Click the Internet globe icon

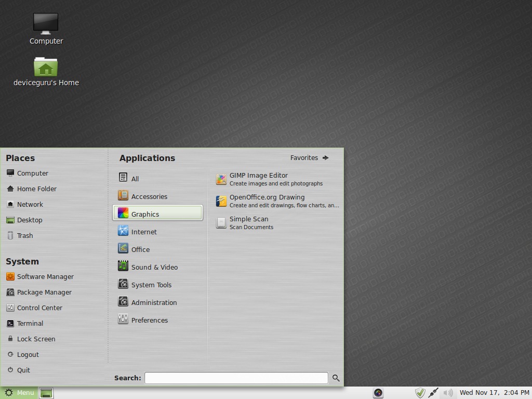coord(123,231)
